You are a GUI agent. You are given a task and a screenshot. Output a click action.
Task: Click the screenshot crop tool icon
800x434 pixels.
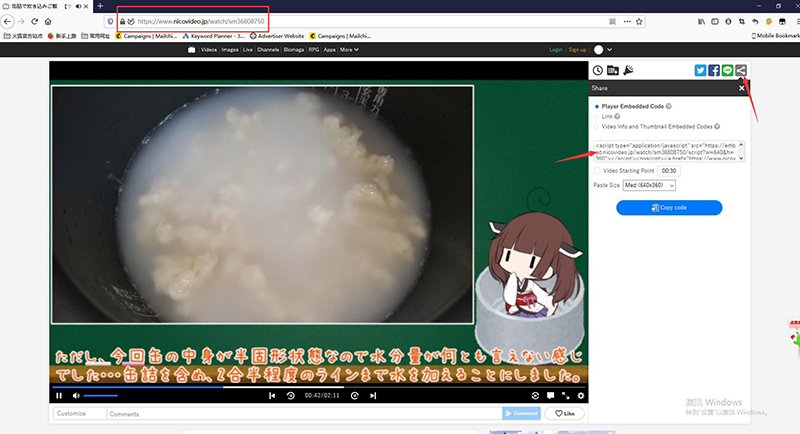click(x=742, y=21)
